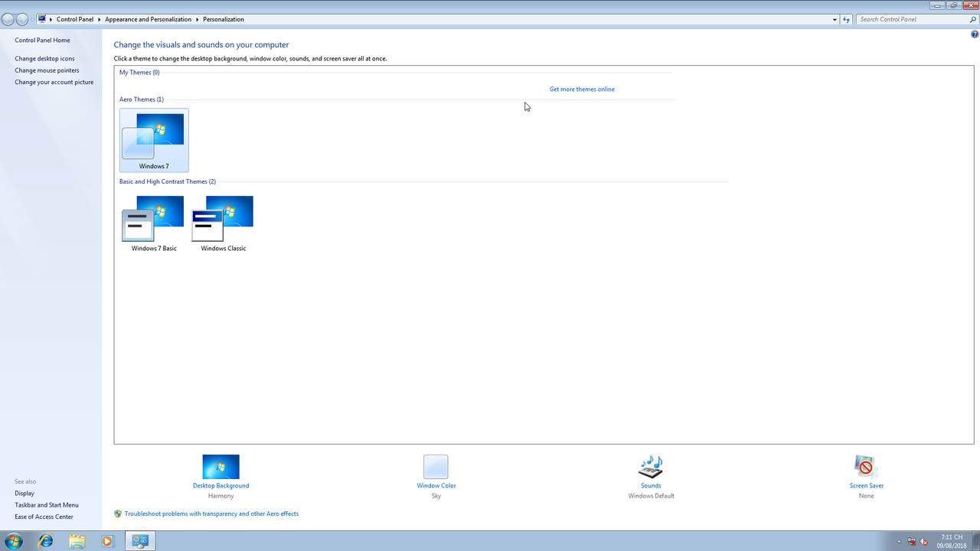Click the Harmony label under Desktop Background

[220, 496]
